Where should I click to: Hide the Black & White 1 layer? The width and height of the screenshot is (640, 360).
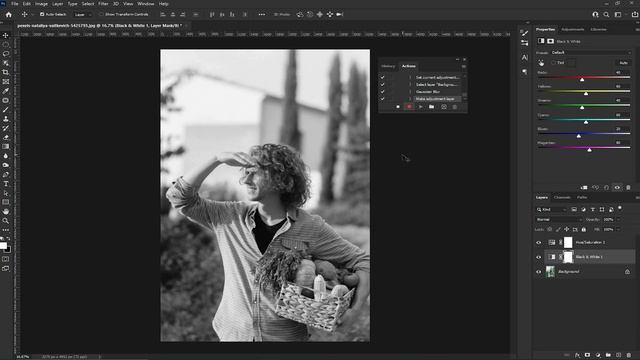538,257
